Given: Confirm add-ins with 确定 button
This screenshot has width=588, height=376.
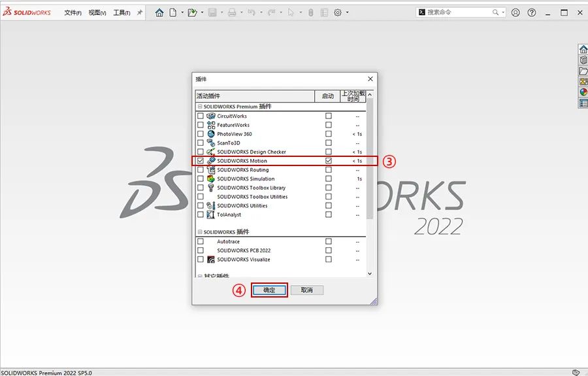Looking at the screenshot, I should coord(269,290).
